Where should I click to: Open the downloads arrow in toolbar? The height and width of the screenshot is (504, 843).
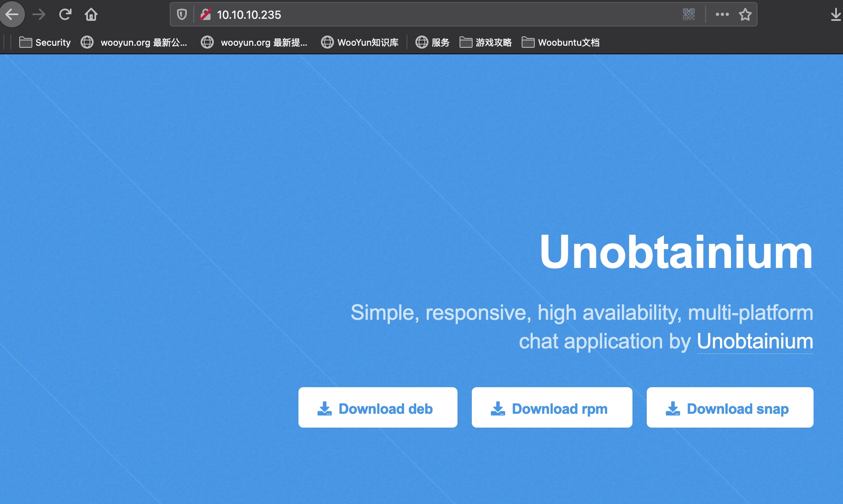click(836, 15)
